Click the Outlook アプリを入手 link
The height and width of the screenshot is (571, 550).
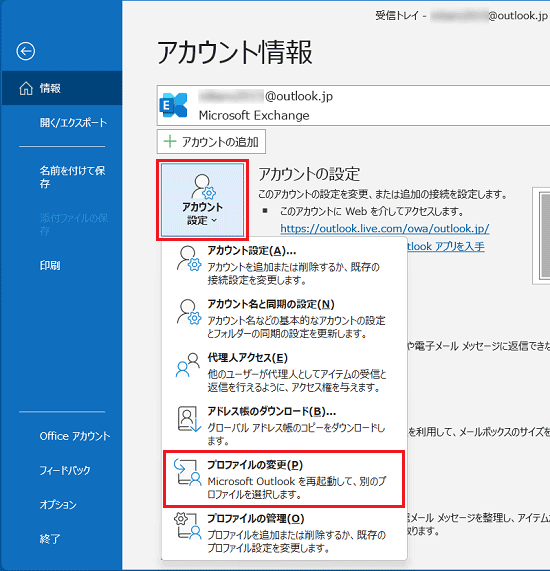[x=445, y=247]
